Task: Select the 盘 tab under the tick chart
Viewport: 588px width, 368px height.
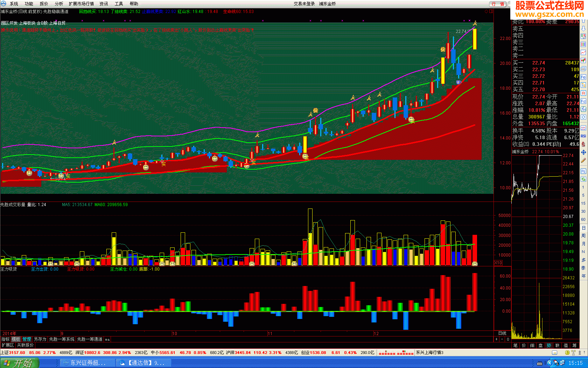Action: coord(540,346)
